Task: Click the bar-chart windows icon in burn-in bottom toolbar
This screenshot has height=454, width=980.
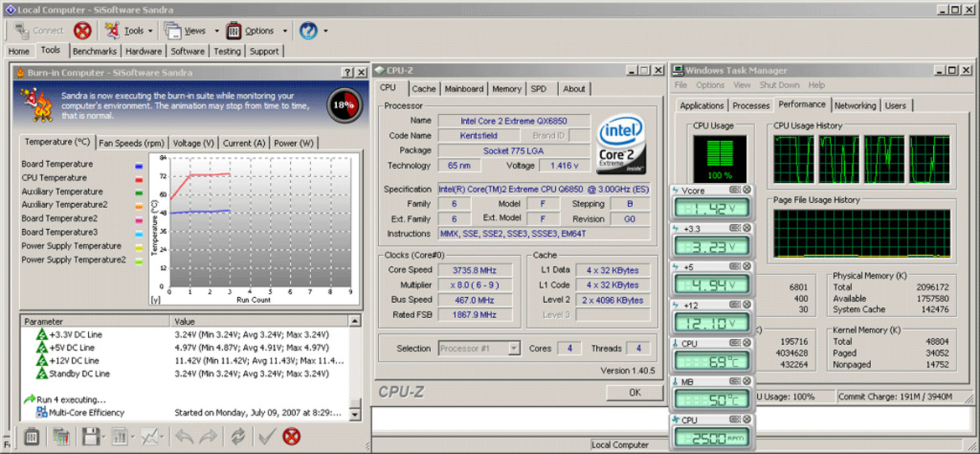Action: pos(61,436)
